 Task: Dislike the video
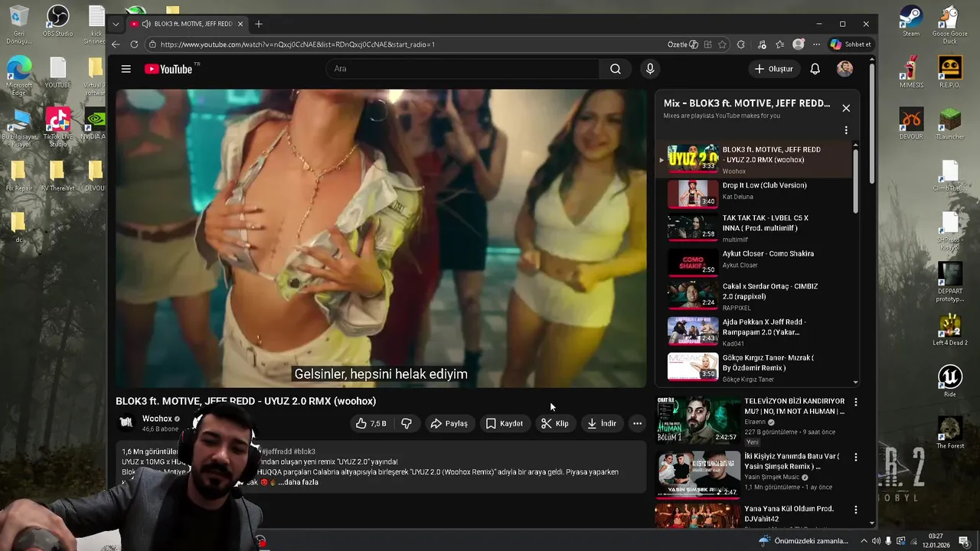click(x=407, y=423)
